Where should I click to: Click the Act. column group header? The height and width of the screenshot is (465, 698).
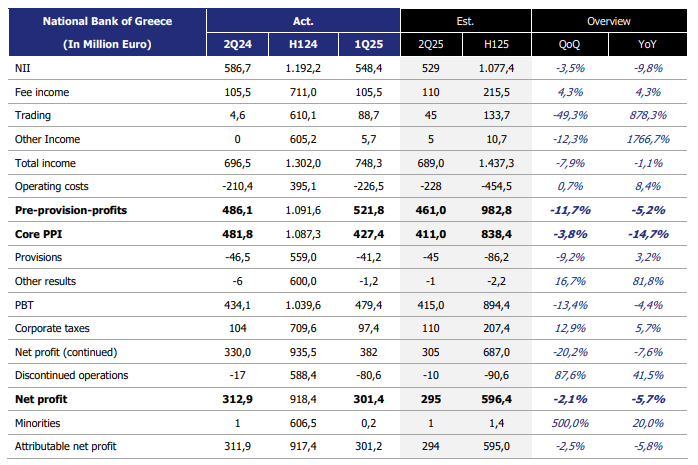click(x=303, y=21)
